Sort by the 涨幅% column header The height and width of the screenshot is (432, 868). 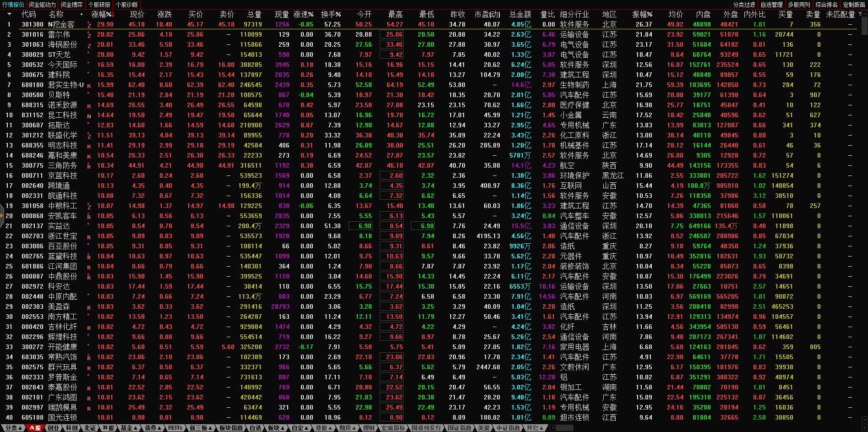coord(102,14)
